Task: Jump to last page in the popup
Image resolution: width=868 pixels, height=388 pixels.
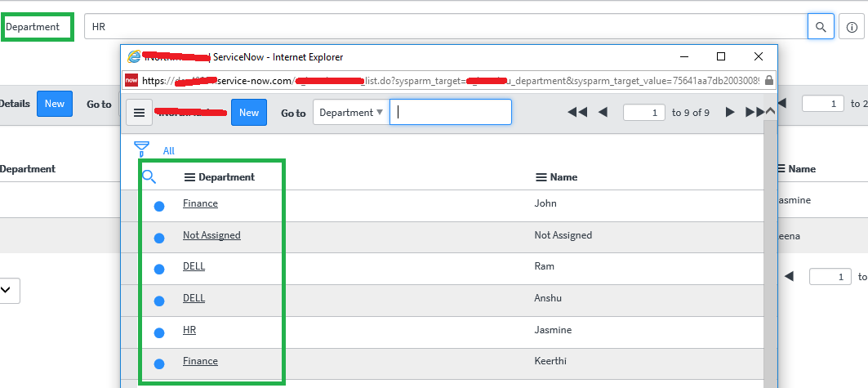Action: click(x=754, y=113)
